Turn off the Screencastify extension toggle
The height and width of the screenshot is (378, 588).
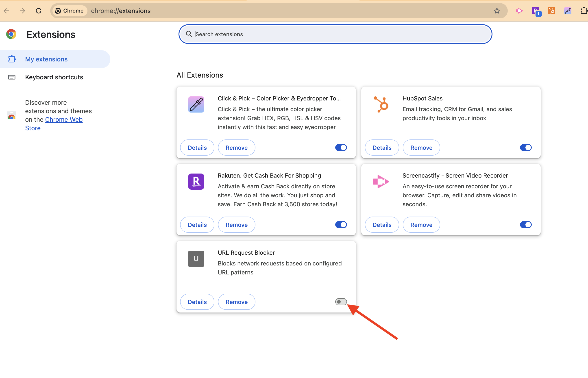click(526, 225)
